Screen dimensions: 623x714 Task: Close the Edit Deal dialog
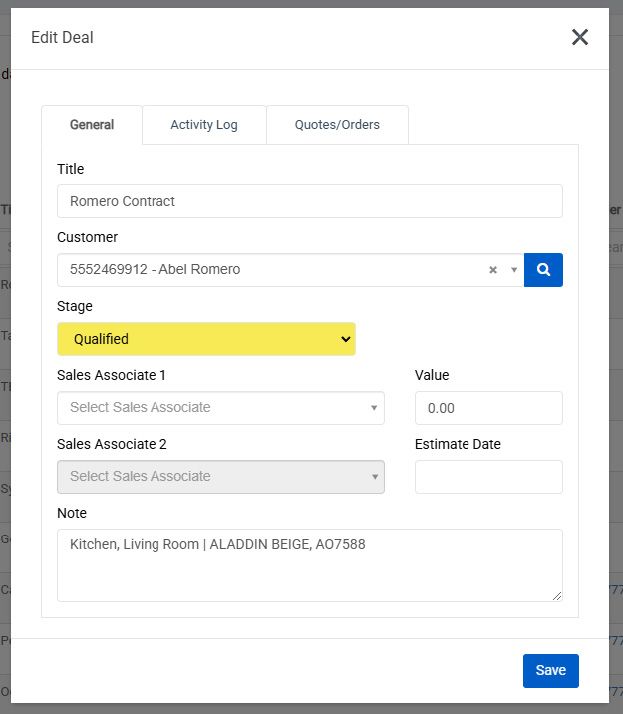pyautogui.click(x=580, y=37)
